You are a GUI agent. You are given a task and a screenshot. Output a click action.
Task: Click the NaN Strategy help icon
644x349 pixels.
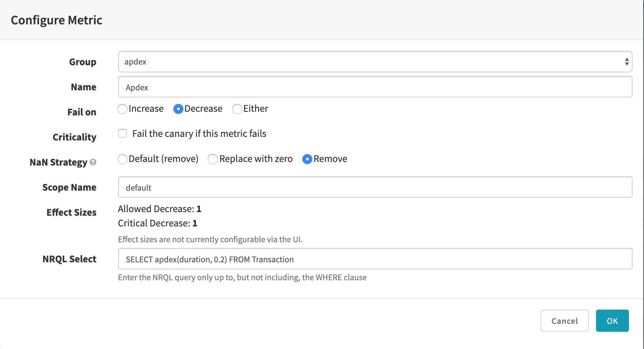[x=93, y=162]
